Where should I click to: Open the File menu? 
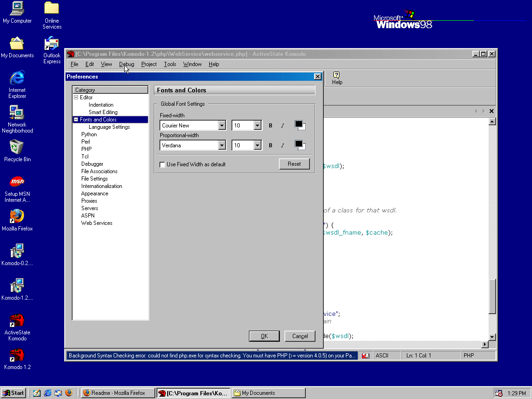tap(74, 64)
